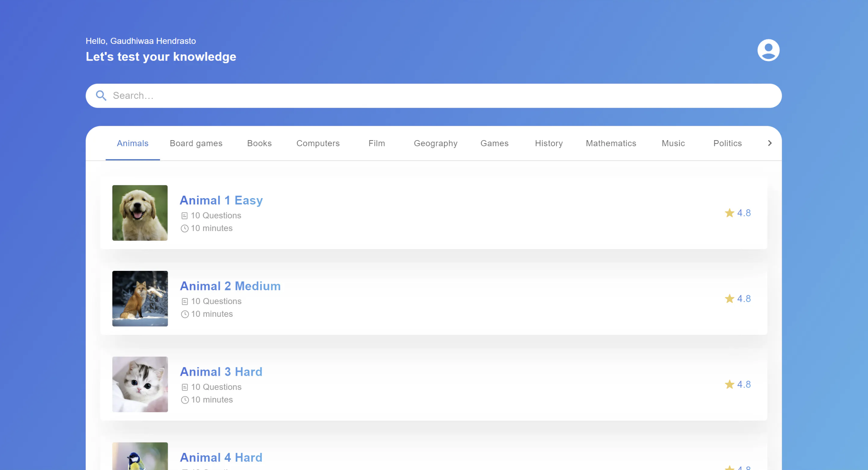Click the kitten thumbnail for Animal 3
The width and height of the screenshot is (868, 470).
(140, 385)
